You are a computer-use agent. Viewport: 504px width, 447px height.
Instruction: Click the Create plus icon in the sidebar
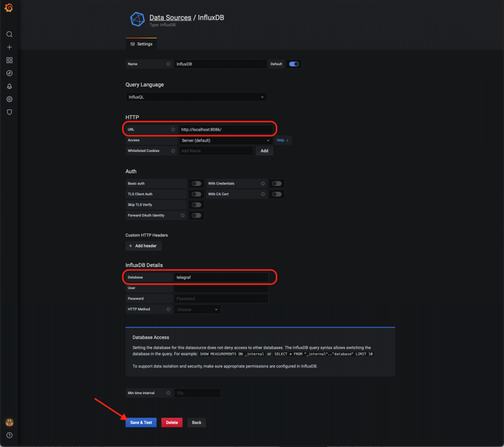click(x=9, y=47)
